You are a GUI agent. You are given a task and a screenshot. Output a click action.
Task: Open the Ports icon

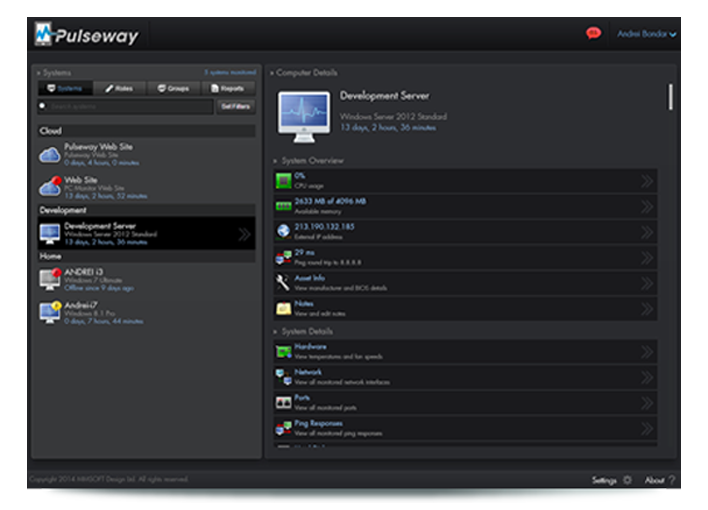coord(284,402)
